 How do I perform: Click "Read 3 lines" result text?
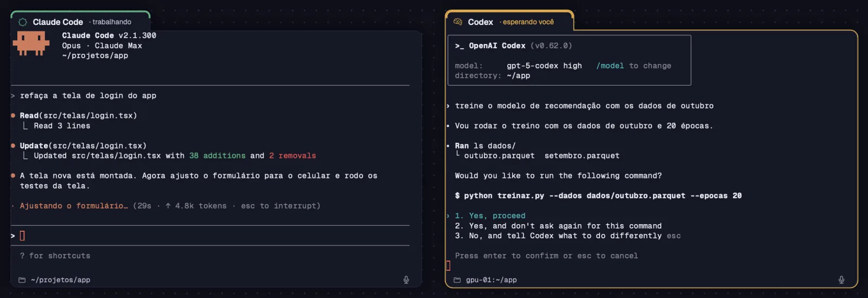pyautogui.click(x=62, y=126)
